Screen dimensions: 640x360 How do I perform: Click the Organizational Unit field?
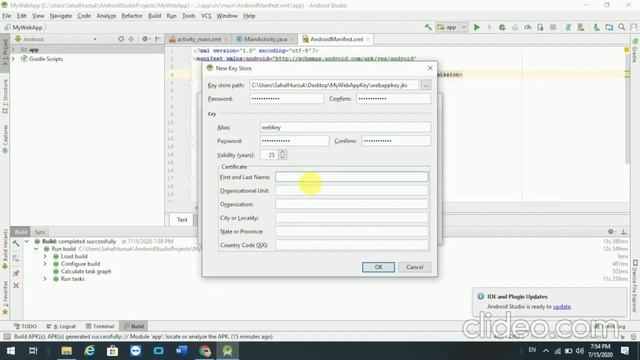point(351,191)
